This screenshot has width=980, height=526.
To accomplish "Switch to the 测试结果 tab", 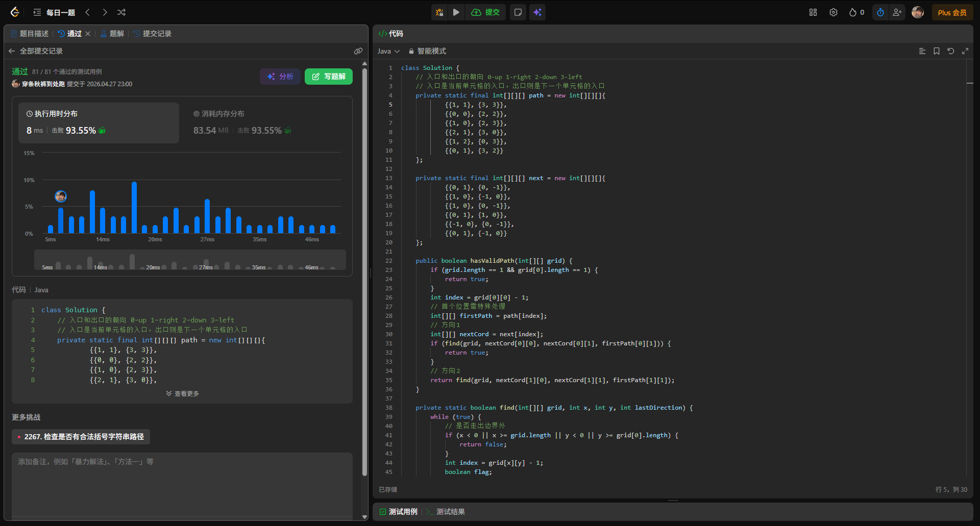I will click(x=446, y=512).
